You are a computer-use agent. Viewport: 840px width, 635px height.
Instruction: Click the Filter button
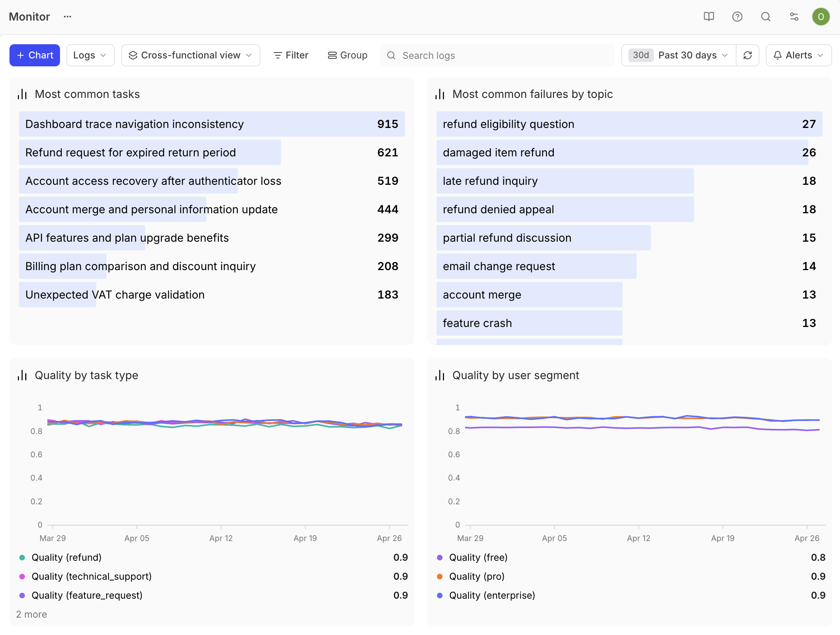click(291, 55)
